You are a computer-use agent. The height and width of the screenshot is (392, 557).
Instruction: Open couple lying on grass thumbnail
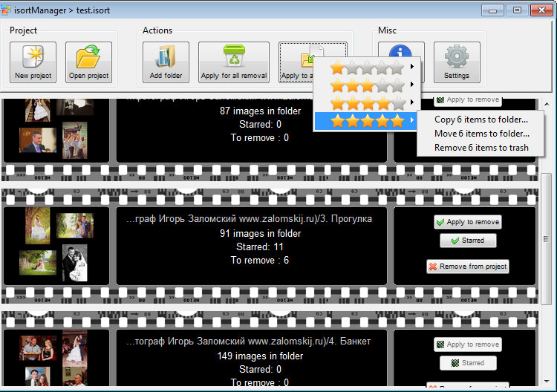coord(38,263)
